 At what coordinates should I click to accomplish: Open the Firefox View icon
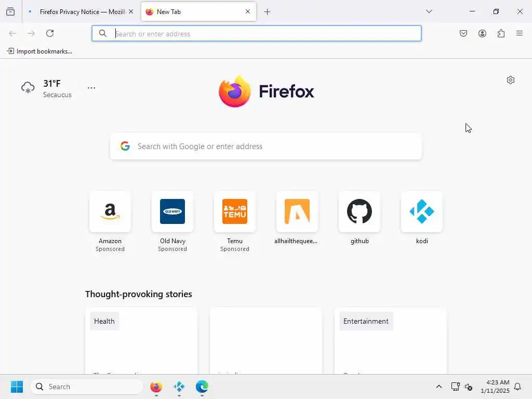(10, 11)
